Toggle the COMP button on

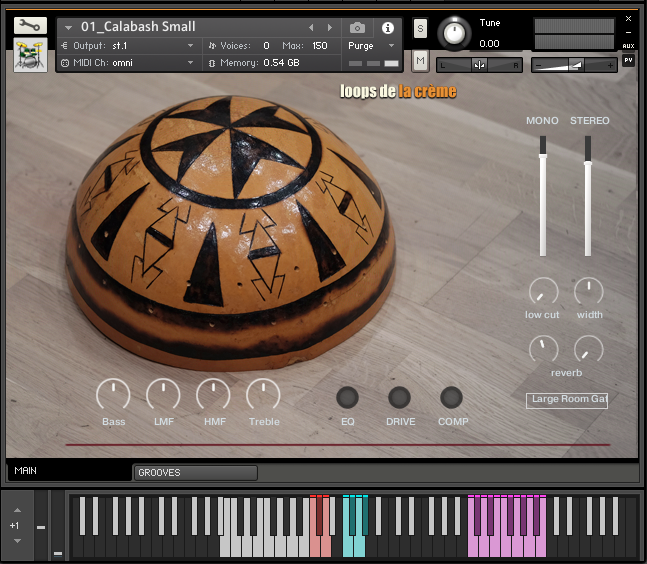pos(451,397)
